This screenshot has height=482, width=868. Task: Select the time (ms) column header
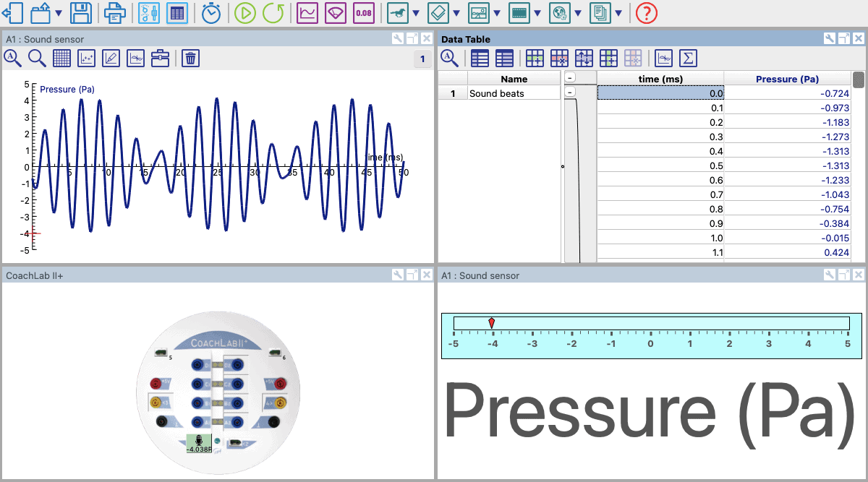(660, 79)
